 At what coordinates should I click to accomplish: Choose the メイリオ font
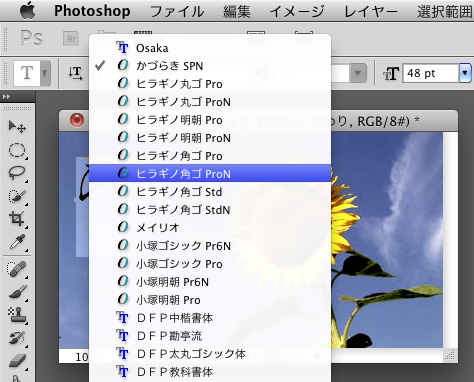210,228
